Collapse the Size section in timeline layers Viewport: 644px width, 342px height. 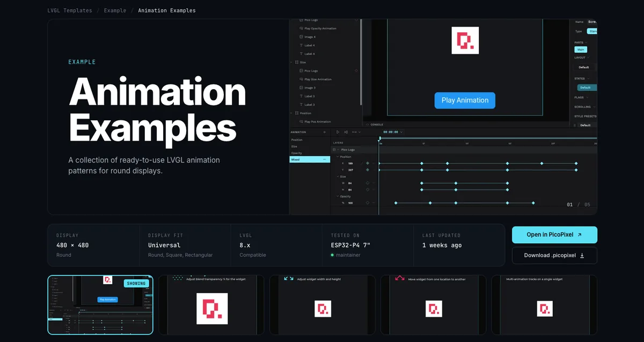pos(338,177)
